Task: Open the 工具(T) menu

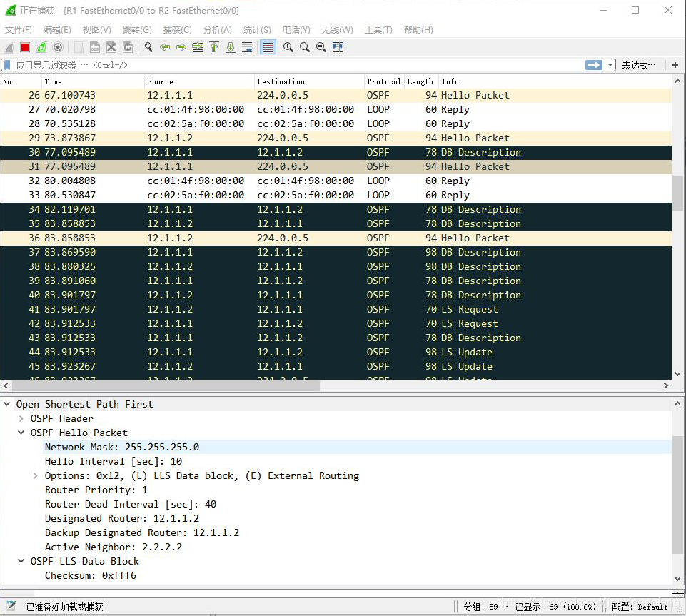Action: point(378,30)
